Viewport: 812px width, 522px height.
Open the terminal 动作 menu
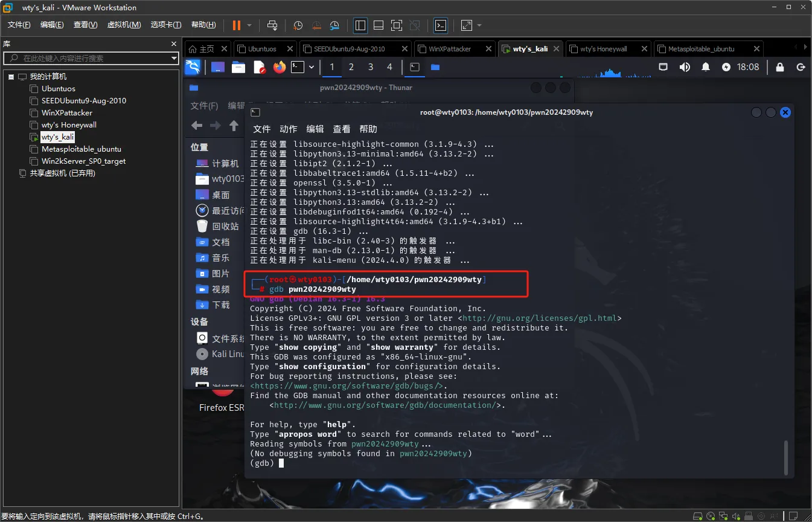click(289, 129)
